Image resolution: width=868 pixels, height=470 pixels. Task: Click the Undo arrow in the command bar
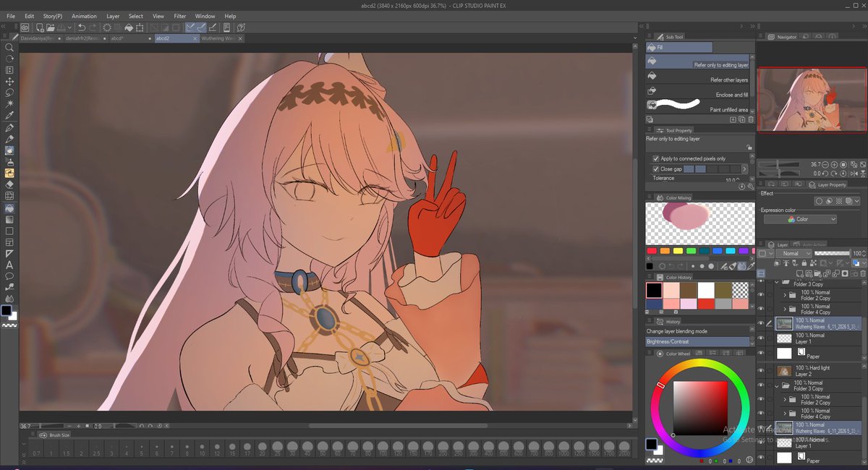82,27
